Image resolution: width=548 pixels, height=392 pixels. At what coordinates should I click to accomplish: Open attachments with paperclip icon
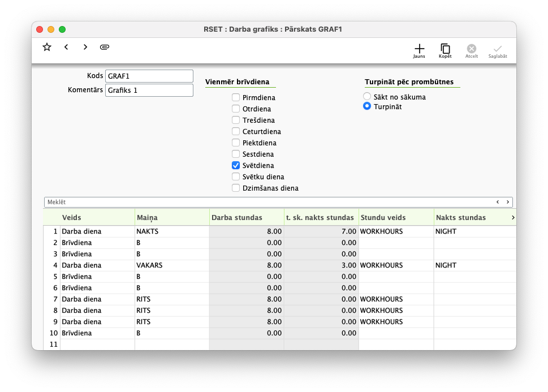tap(105, 47)
